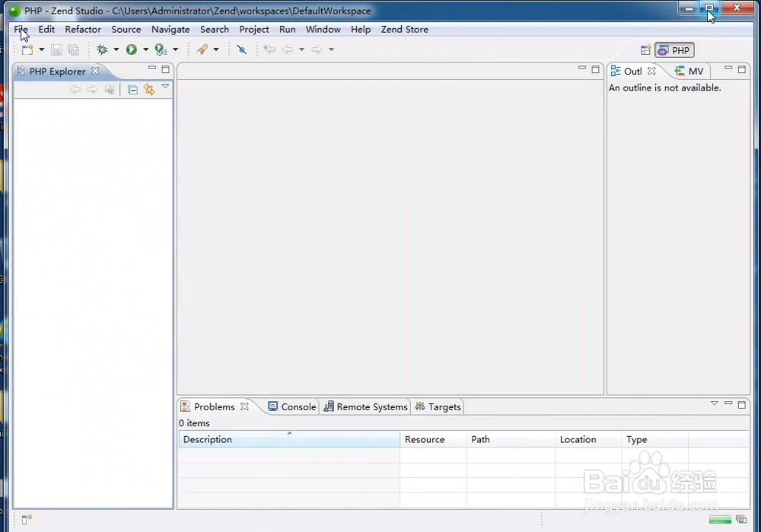Click the green progress bar in the status bar

pyautogui.click(x=720, y=520)
